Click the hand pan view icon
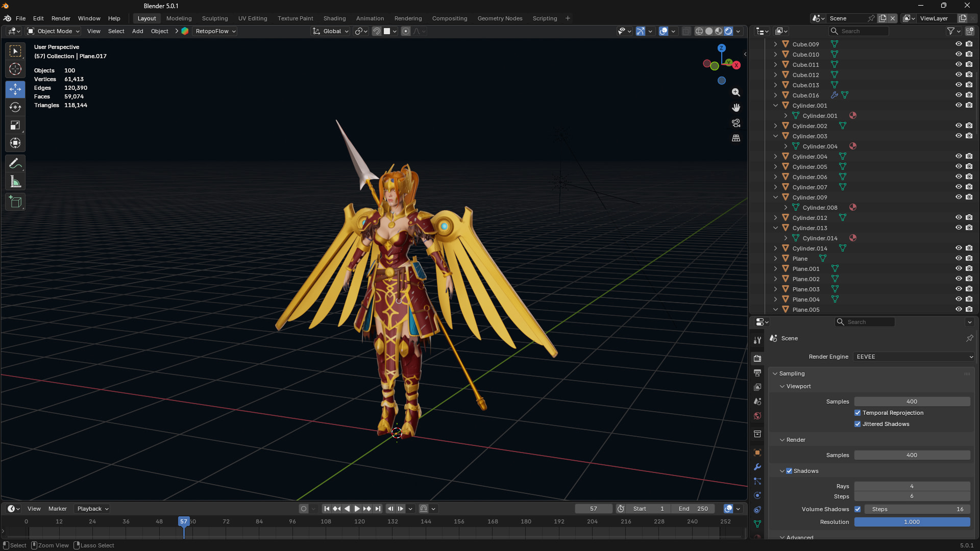Viewport: 980px width, 551px height. pyautogui.click(x=736, y=108)
